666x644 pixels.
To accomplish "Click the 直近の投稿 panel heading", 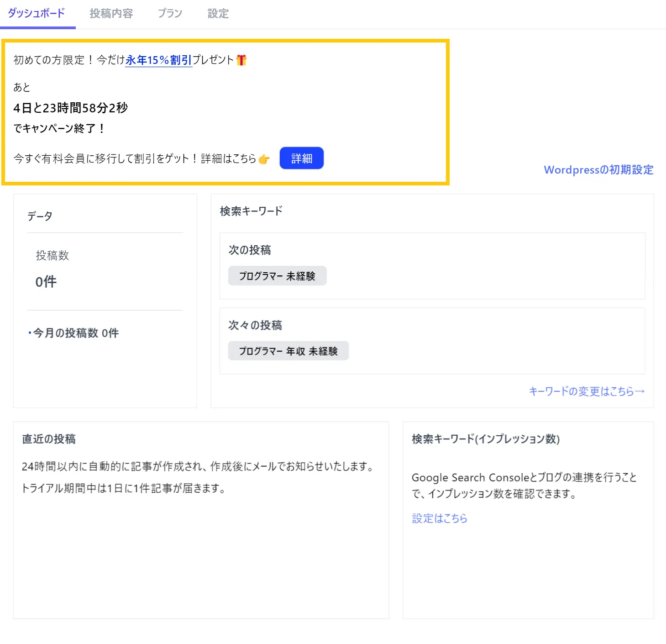I will point(49,439).
